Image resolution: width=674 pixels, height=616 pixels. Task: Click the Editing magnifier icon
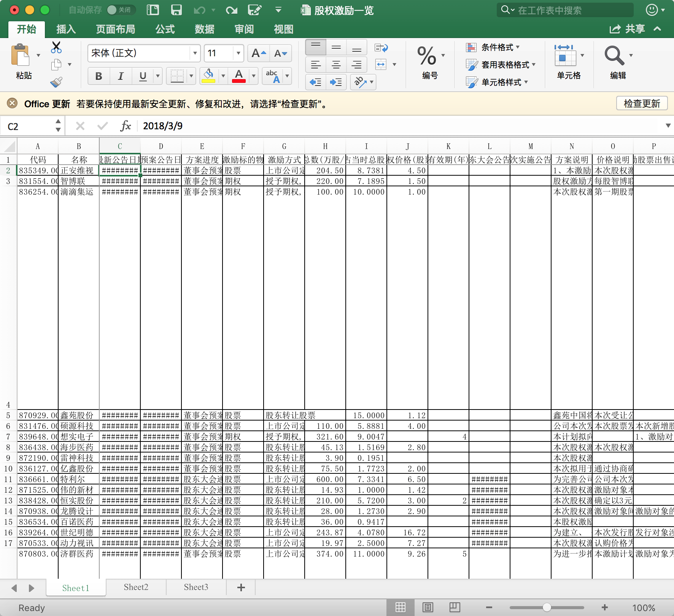tap(614, 56)
